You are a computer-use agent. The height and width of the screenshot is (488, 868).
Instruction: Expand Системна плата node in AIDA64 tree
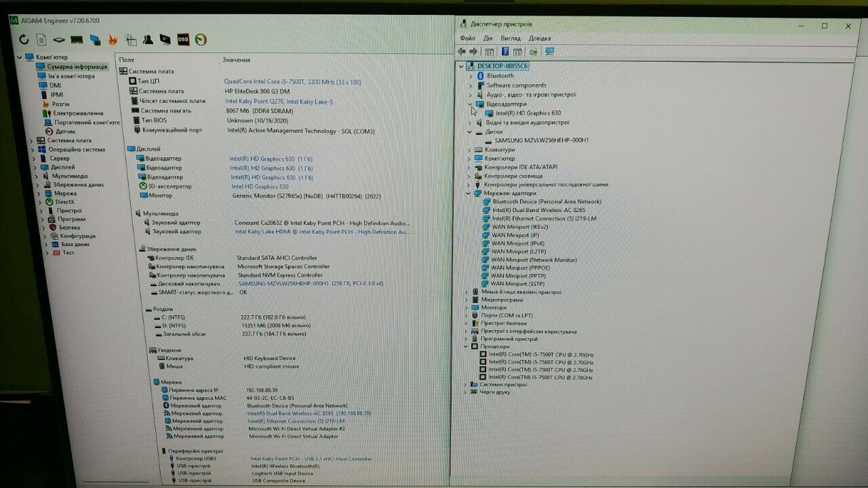pyautogui.click(x=31, y=141)
